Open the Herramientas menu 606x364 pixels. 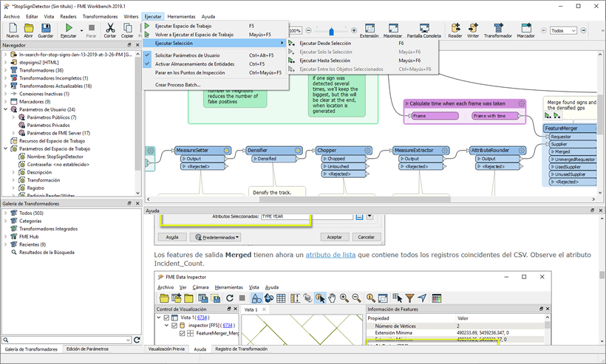pyautogui.click(x=181, y=16)
